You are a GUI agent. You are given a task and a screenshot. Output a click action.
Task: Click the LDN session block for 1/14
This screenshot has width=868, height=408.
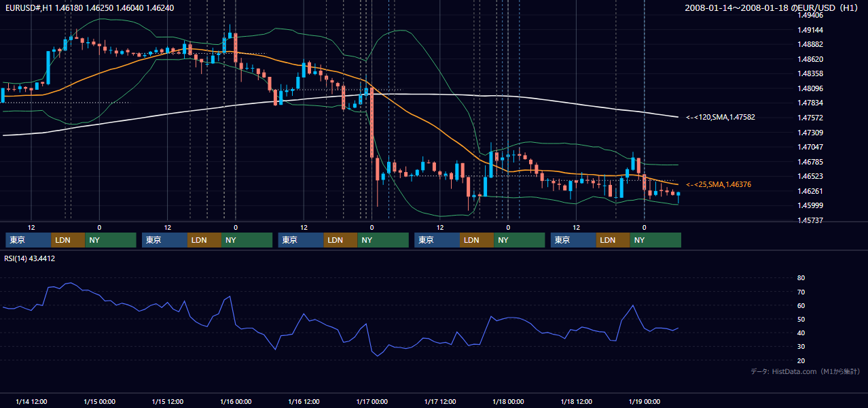tap(69, 240)
